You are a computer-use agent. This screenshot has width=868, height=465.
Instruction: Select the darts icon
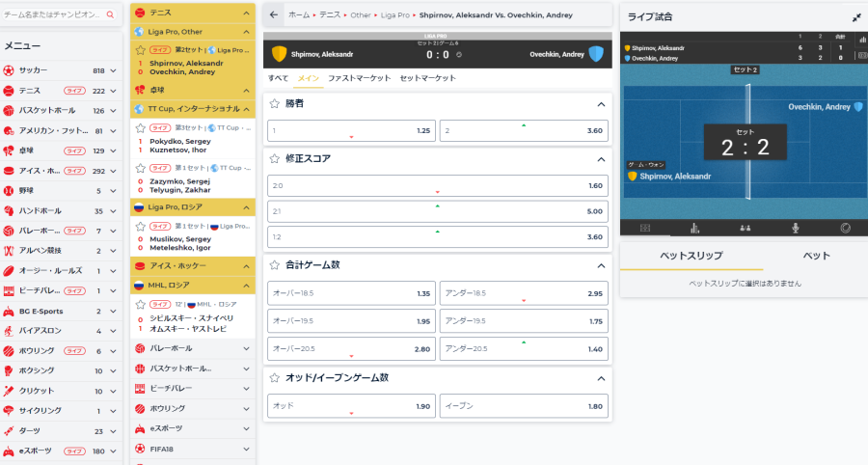coord(9,430)
